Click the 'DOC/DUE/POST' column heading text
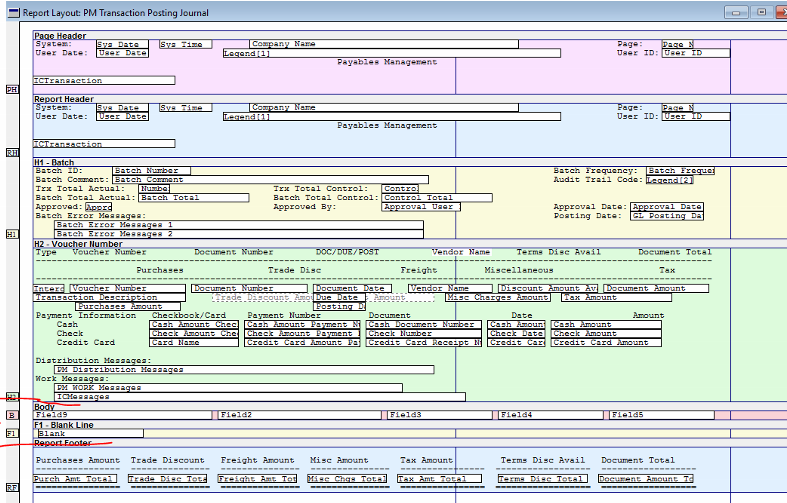787x503 pixels. click(347, 252)
